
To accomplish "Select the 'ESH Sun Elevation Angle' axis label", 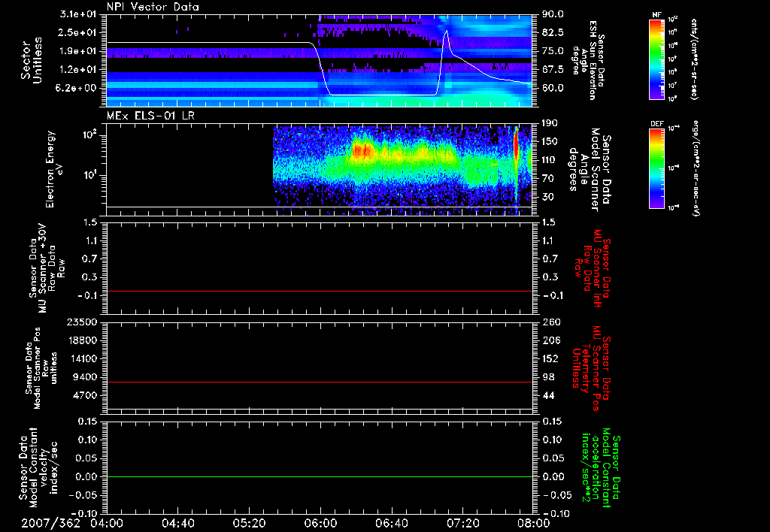I will pyautogui.click(x=588, y=60).
